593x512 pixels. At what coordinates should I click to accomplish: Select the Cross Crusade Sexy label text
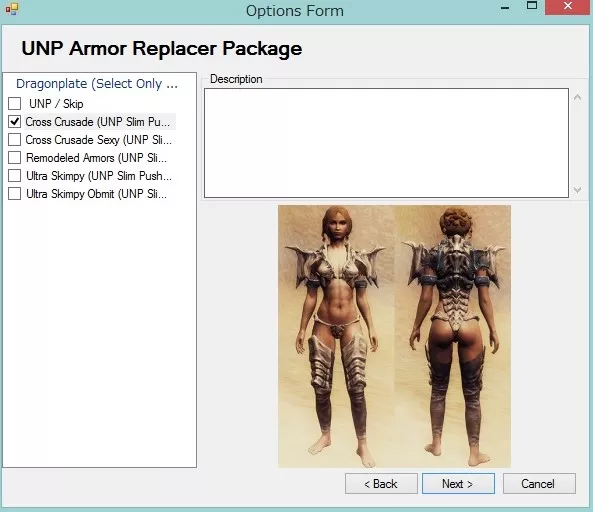click(98, 140)
